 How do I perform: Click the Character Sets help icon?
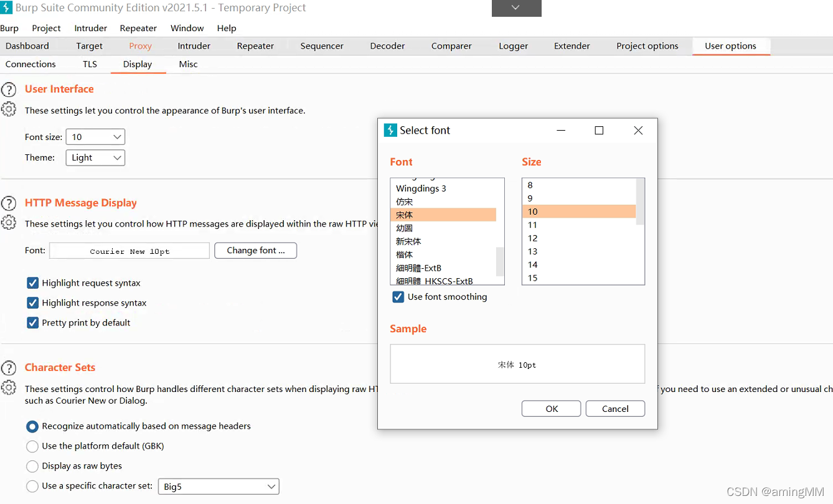coord(9,368)
